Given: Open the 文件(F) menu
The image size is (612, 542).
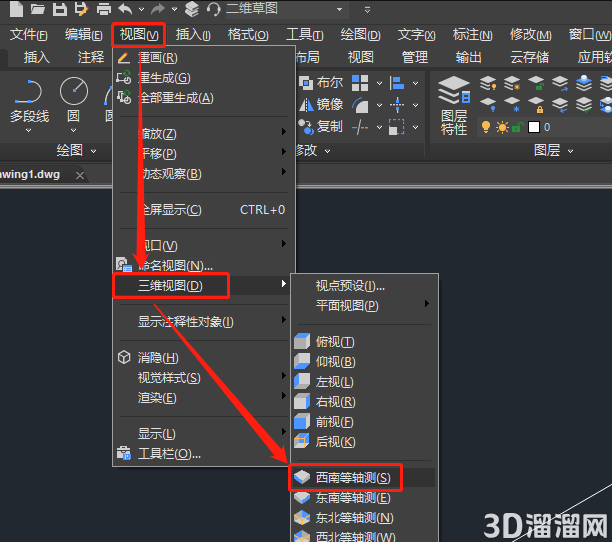Looking at the screenshot, I should [28, 35].
